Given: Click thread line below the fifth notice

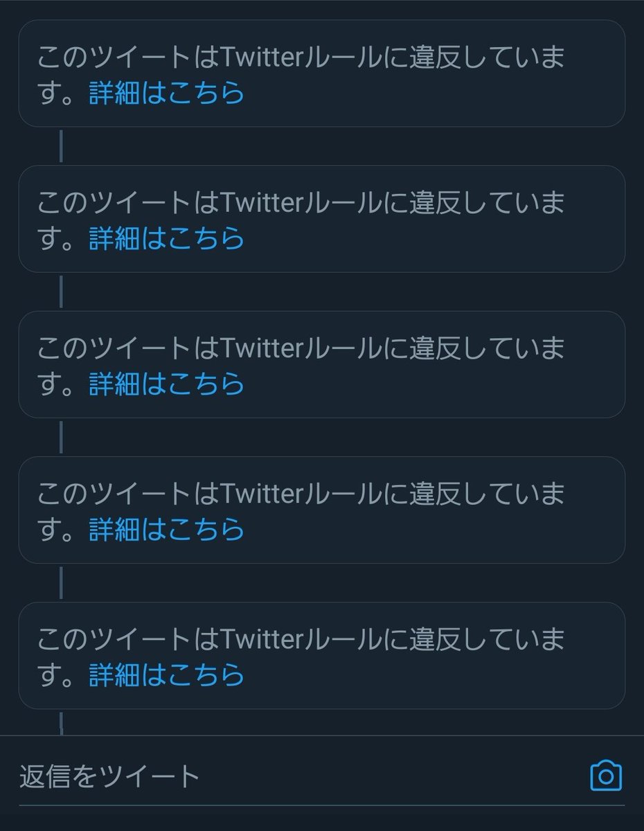Looking at the screenshot, I should tap(61, 722).
